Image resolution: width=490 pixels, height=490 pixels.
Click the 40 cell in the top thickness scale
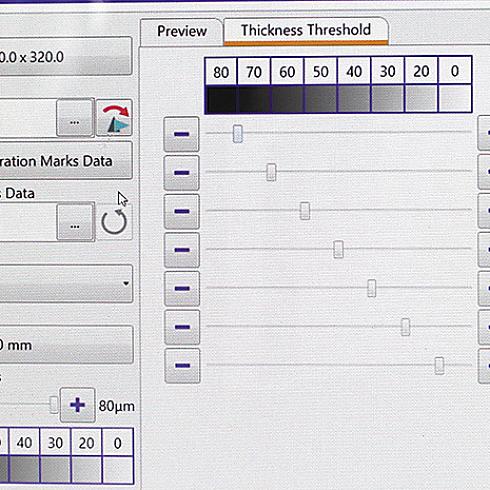(354, 71)
